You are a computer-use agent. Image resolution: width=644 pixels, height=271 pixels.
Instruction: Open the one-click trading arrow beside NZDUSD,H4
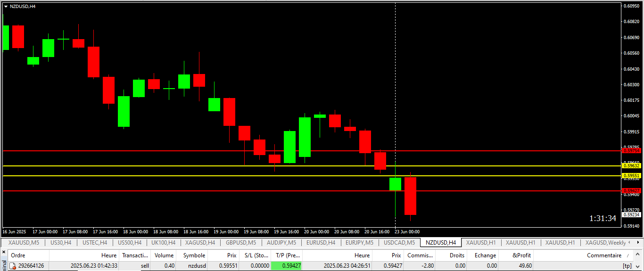click(6, 7)
